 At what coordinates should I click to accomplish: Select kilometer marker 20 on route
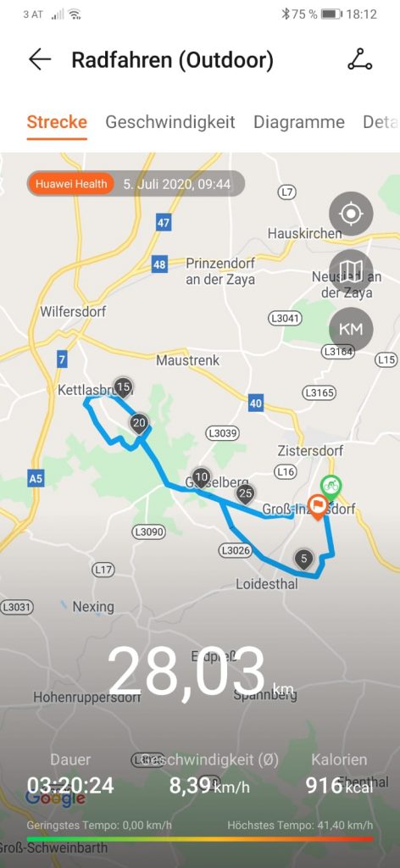pyautogui.click(x=139, y=425)
